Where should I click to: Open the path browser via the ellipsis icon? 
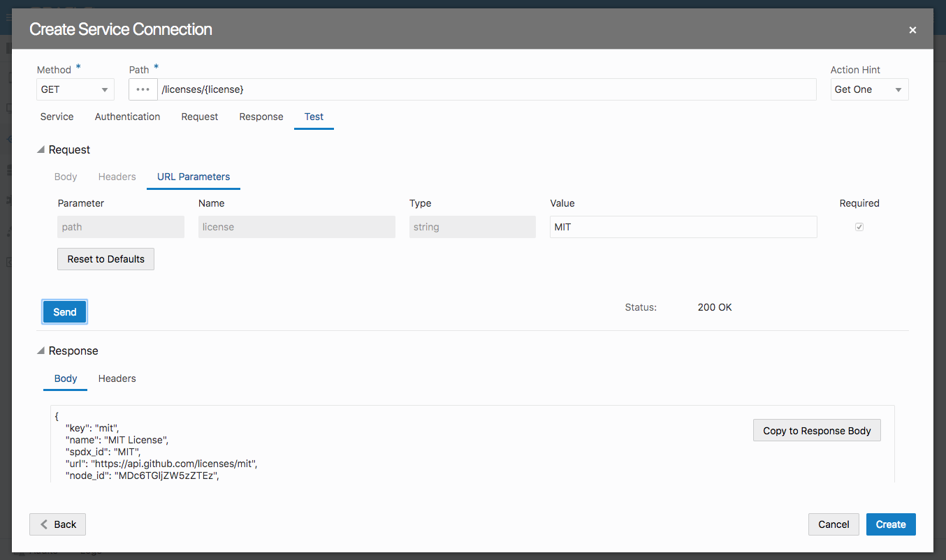coord(143,89)
